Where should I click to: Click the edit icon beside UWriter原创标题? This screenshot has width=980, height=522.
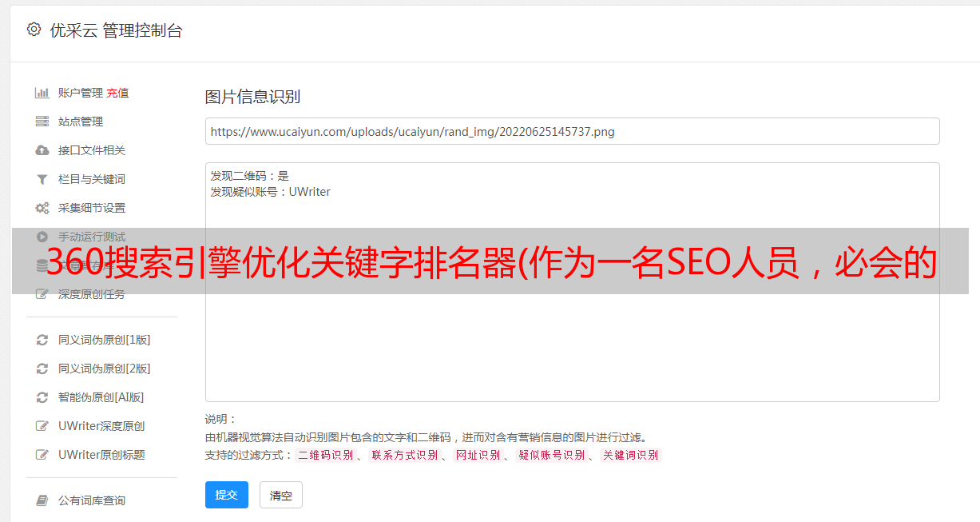pyautogui.click(x=42, y=455)
